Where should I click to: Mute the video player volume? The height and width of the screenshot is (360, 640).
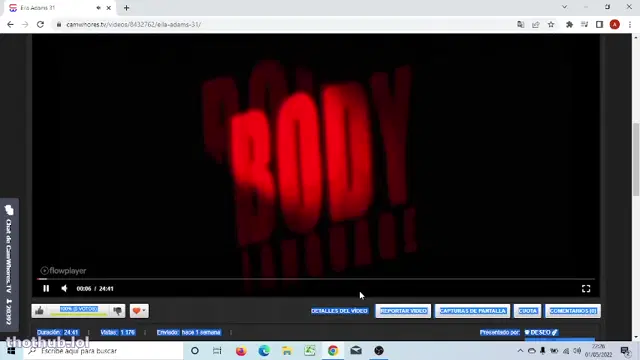64,289
